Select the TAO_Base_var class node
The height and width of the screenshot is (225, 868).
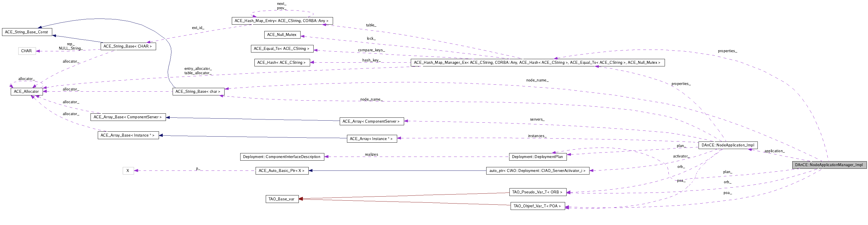tap(282, 199)
